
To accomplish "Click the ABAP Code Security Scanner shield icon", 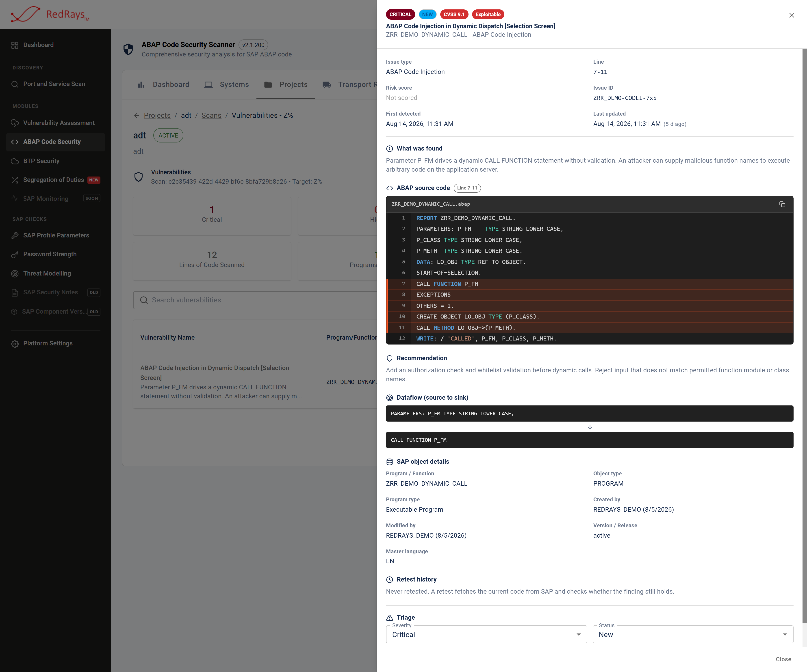I will pos(128,49).
